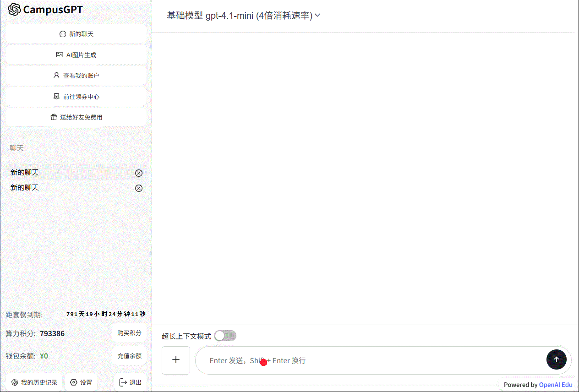
Task: Click the chevron arrow beside model name
Action: pyautogui.click(x=318, y=16)
